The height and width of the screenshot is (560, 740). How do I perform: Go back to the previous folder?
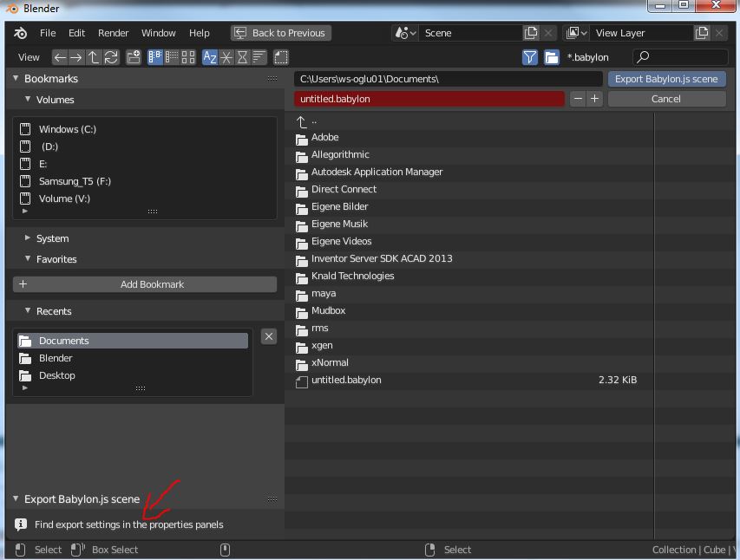pyautogui.click(x=60, y=57)
